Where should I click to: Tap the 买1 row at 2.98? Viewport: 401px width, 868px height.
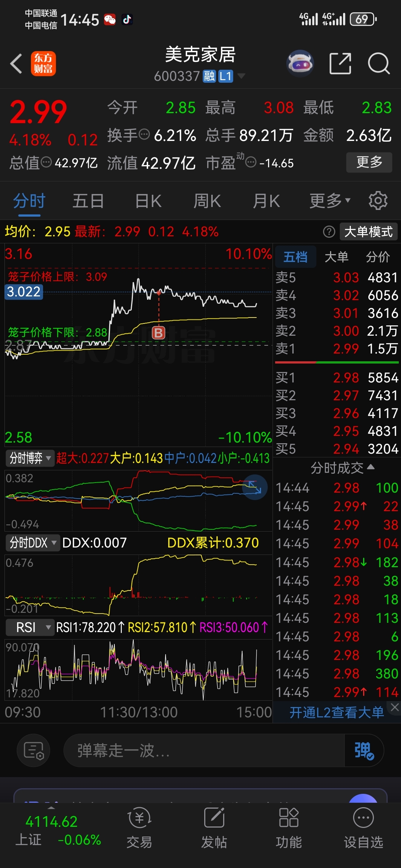pyautogui.click(x=337, y=378)
